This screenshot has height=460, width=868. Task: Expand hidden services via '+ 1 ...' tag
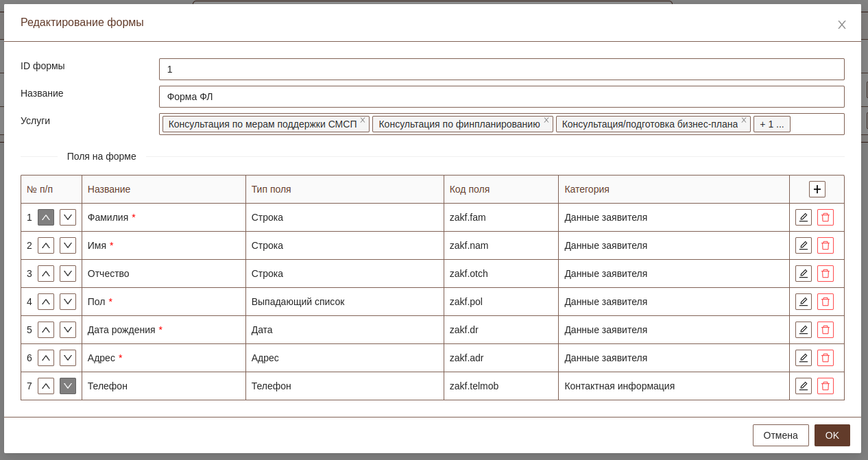pos(771,124)
